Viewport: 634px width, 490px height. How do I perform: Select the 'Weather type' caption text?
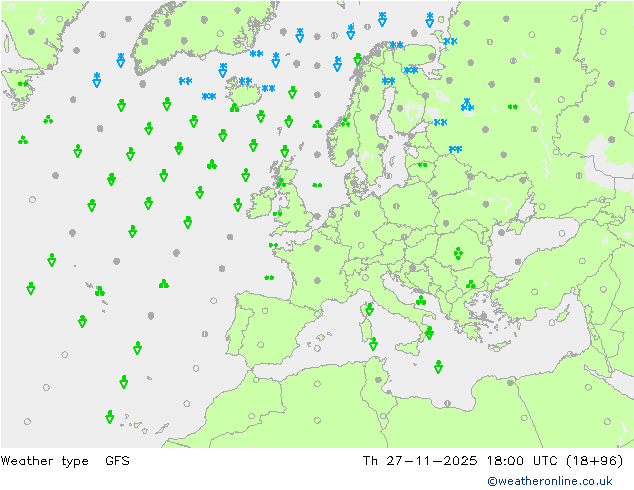point(44,461)
